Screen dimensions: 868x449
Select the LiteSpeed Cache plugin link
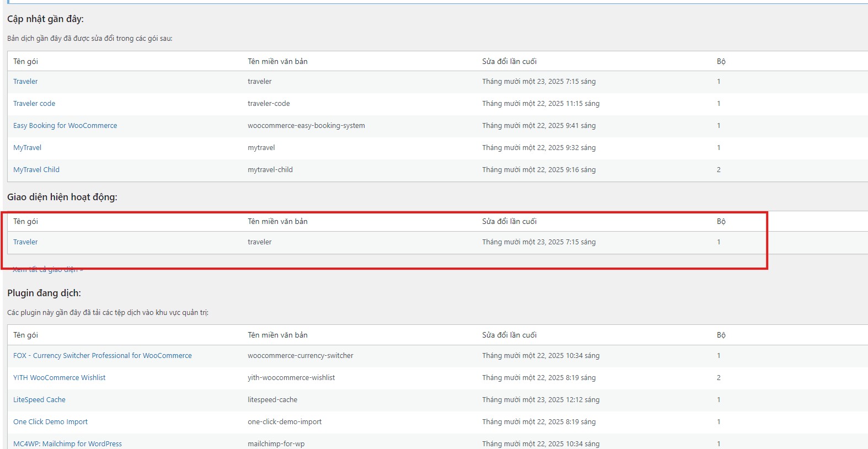[x=39, y=400]
